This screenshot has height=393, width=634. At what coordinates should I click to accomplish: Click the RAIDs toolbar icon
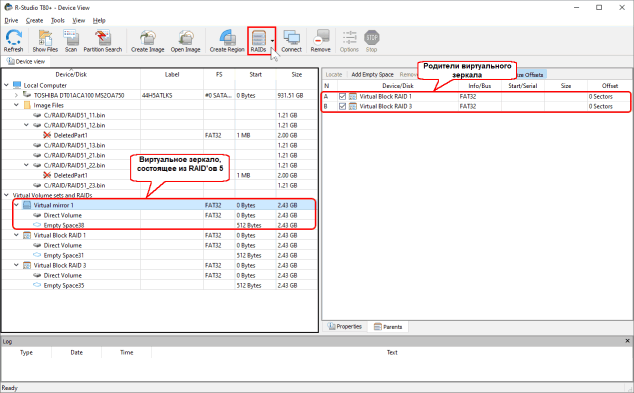[x=258, y=38]
